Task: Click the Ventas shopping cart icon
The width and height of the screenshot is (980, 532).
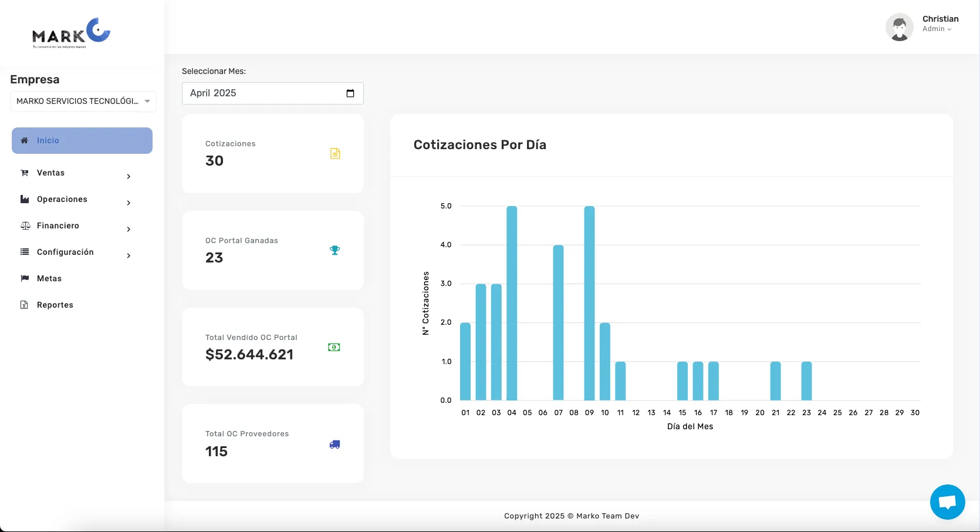Action: coord(24,173)
